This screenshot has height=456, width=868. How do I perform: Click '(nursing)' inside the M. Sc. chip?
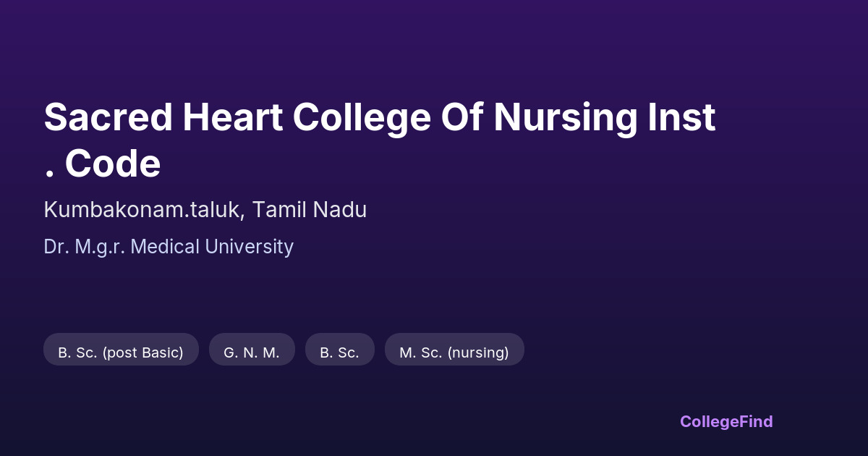pos(477,352)
